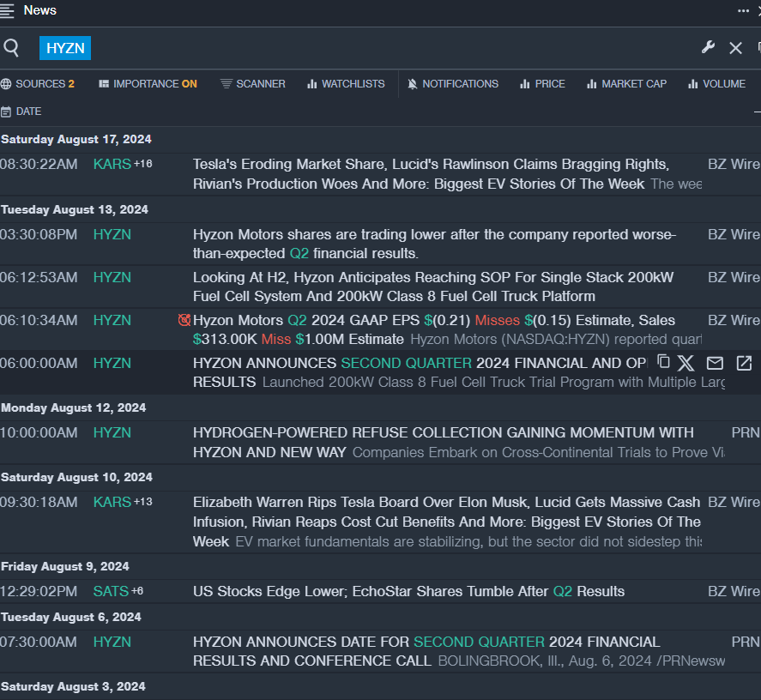The width and height of the screenshot is (761, 700).
Task: Click the search magnifier icon
Action: click(11, 48)
